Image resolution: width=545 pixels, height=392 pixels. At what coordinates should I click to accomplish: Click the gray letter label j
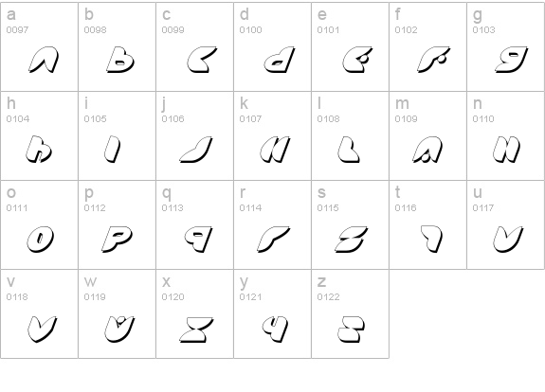click(x=164, y=103)
